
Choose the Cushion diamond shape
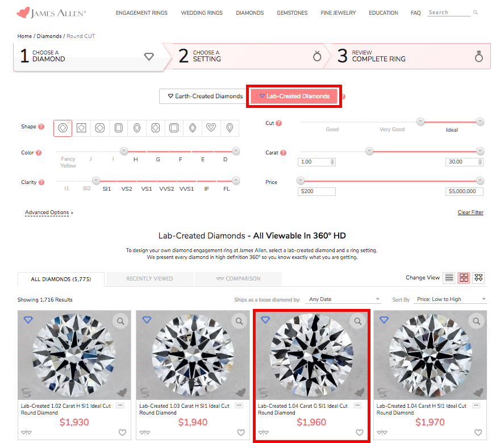(100, 128)
